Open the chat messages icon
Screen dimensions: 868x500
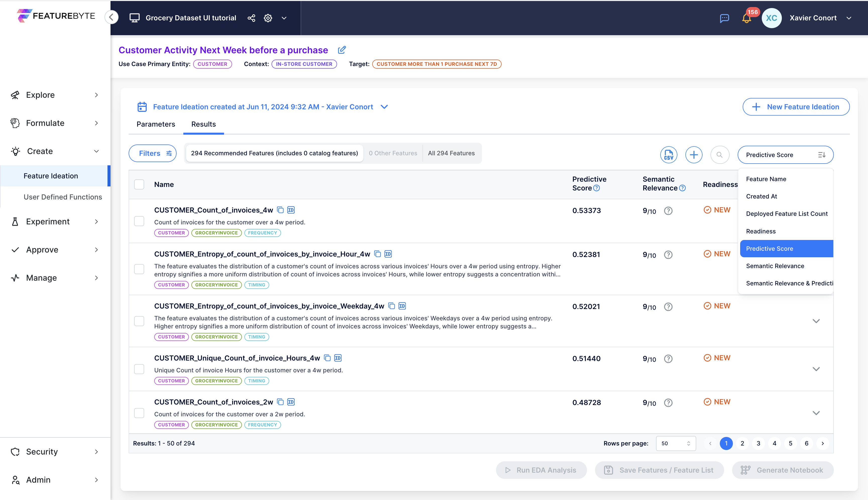(x=724, y=18)
